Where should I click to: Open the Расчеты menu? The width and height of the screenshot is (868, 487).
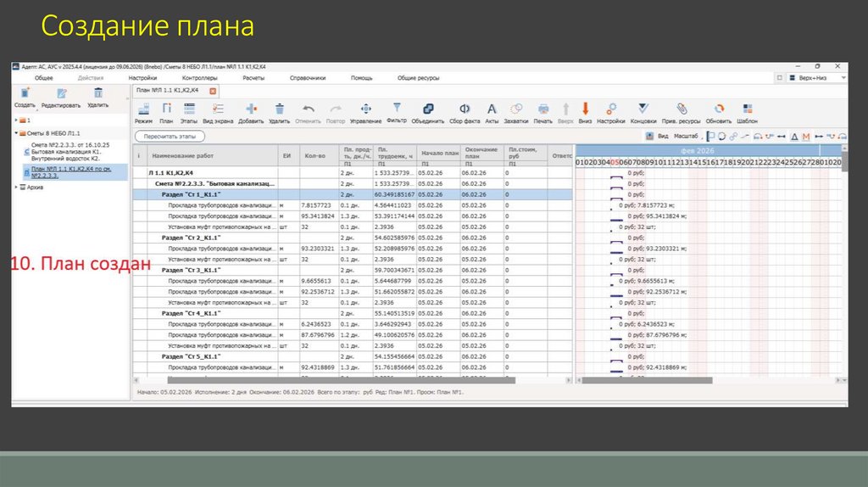253,78
